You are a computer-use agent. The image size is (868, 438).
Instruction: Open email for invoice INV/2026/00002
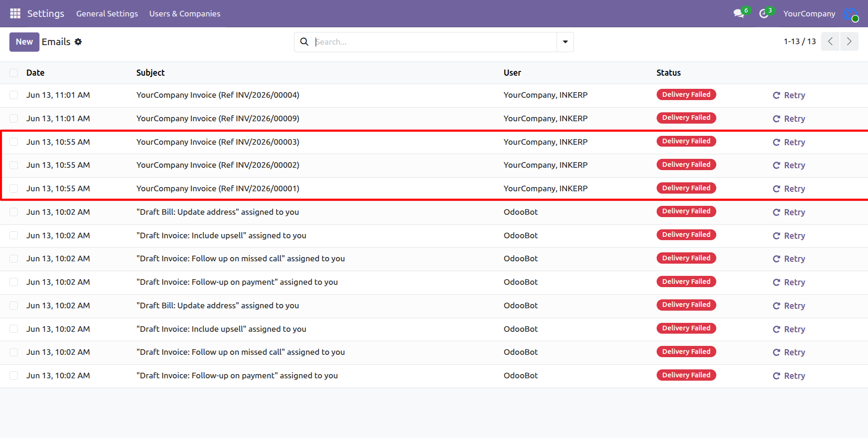(218, 165)
